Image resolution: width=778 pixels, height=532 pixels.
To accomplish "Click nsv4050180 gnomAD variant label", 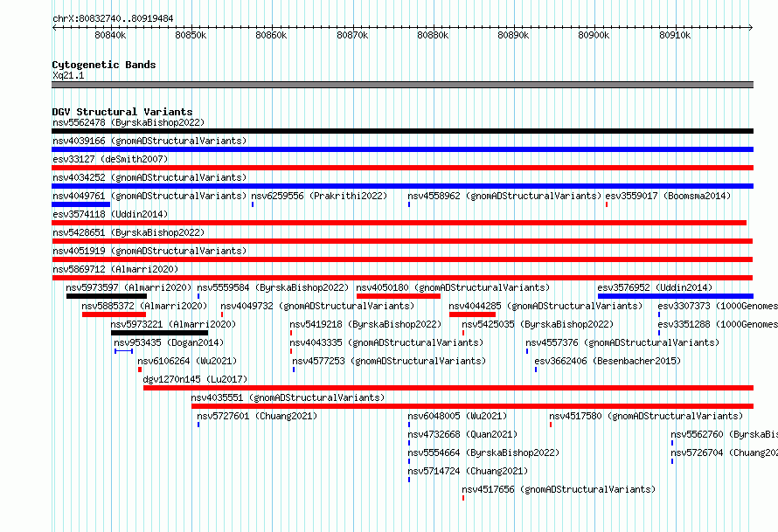I will [x=453, y=287].
